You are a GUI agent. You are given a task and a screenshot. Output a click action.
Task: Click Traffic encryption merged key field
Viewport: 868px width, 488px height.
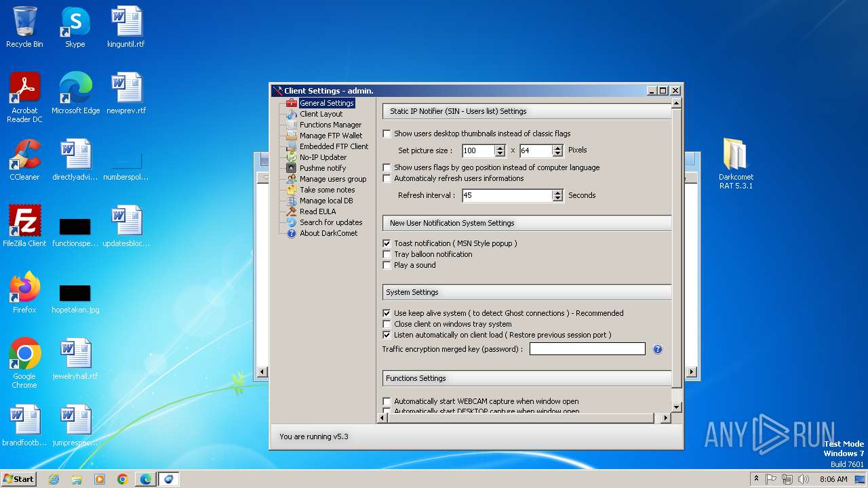click(x=587, y=349)
